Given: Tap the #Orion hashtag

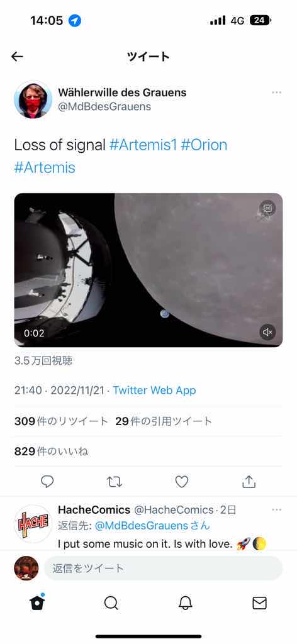Looking at the screenshot, I should [204, 145].
